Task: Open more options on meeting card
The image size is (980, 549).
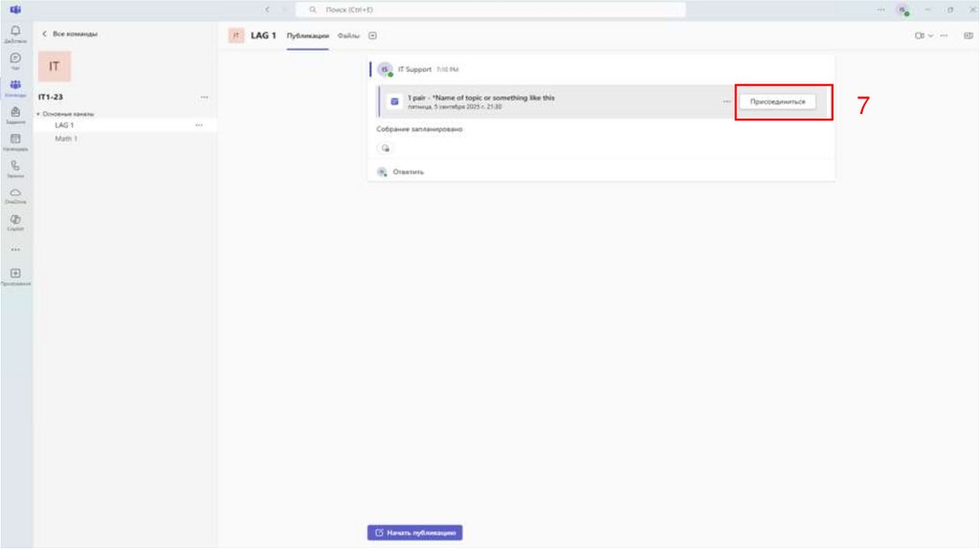Action: (726, 101)
